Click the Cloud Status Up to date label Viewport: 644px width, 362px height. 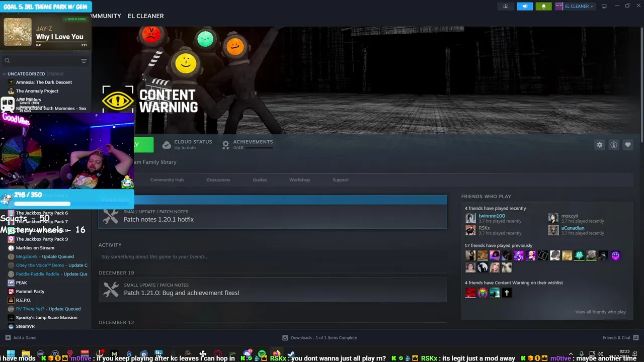click(193, 144)
